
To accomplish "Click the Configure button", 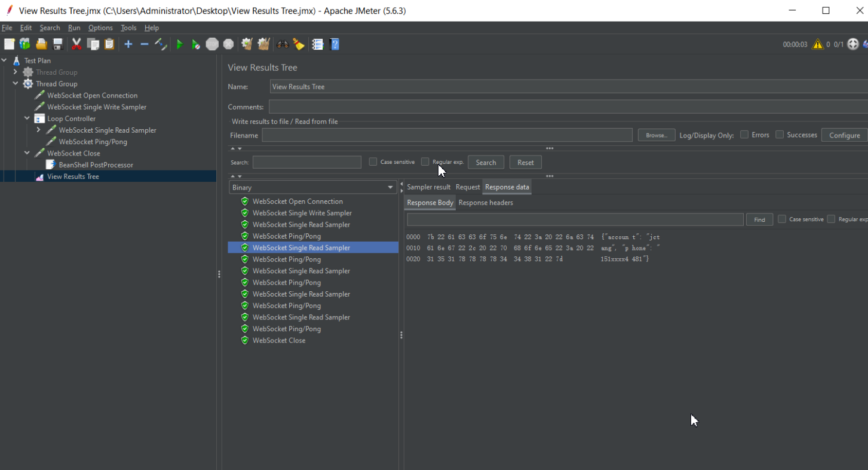I will point(844,135).
